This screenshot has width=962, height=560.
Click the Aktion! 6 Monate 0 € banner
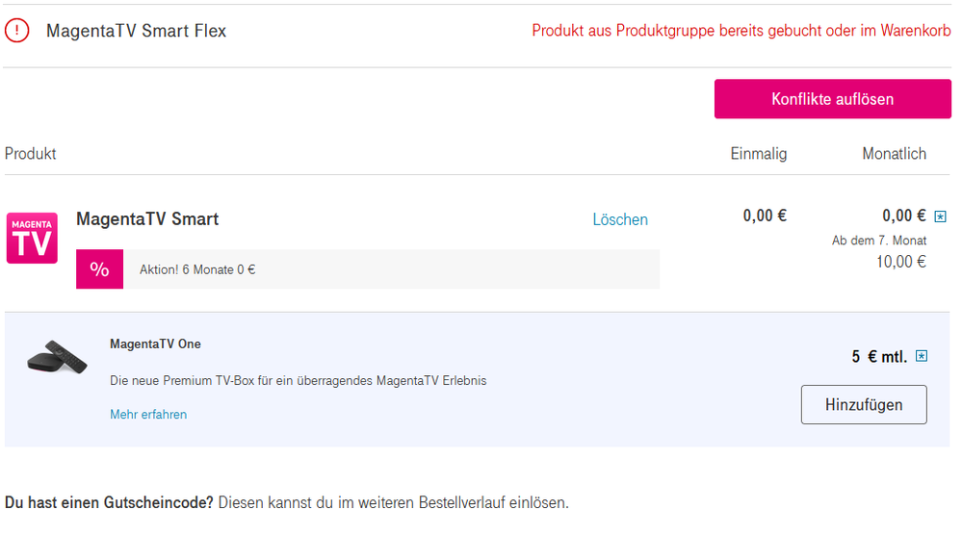click(x=368, y=269)
